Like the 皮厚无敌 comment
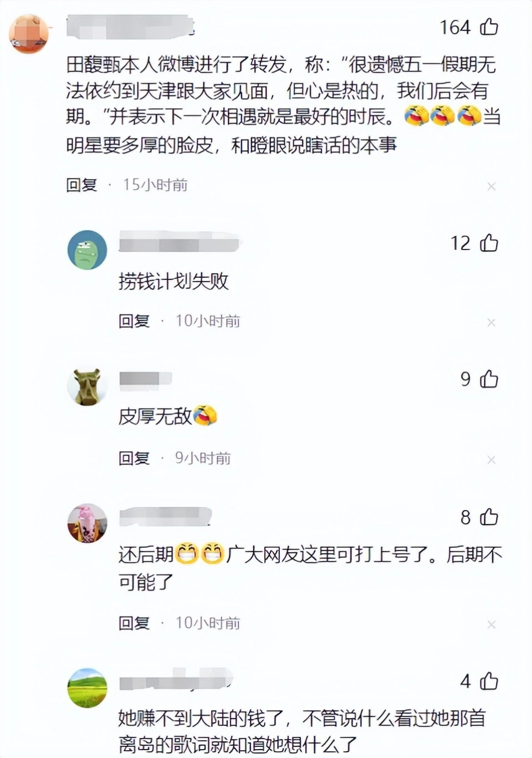Viewport: 532px width, 758px height. [489, 379]
